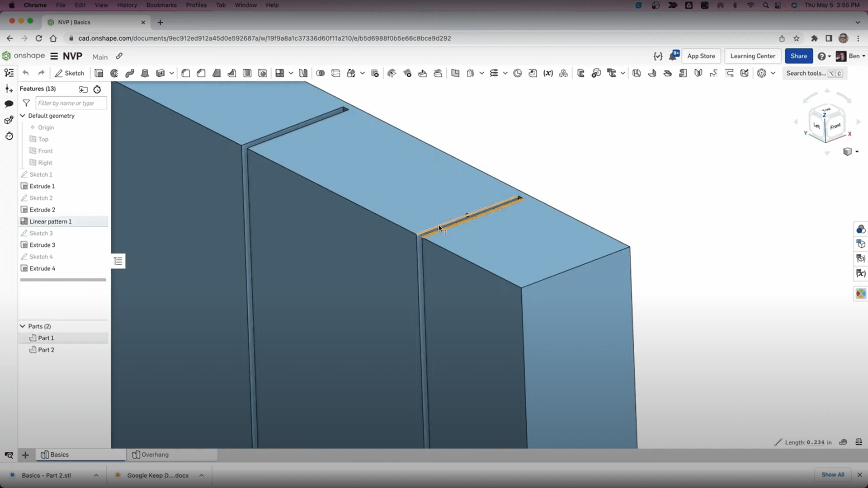Switch to the Overhang tab
The image size is (868, 488).
pyautogui.click(x=155, y=455)
